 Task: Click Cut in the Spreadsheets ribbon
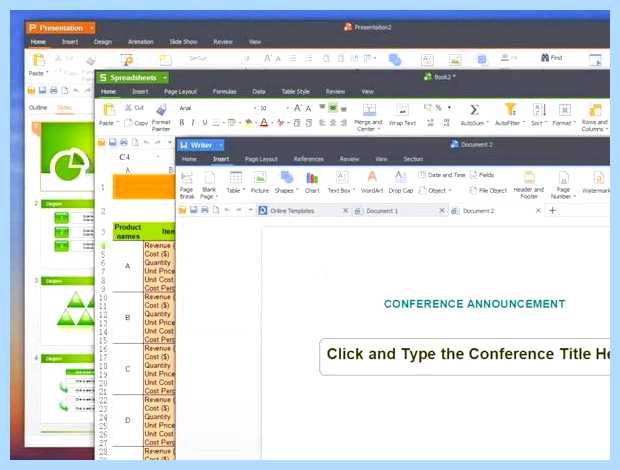(134, 108)
